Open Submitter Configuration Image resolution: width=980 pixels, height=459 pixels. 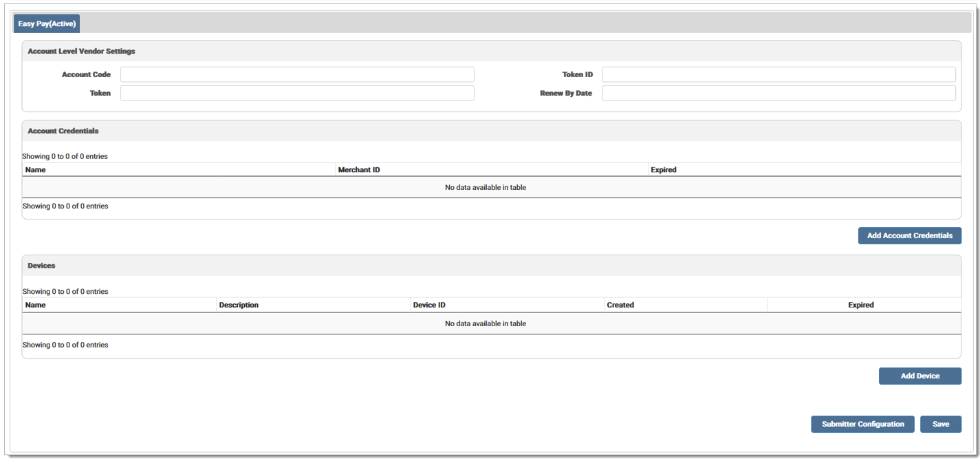[862, 424]
